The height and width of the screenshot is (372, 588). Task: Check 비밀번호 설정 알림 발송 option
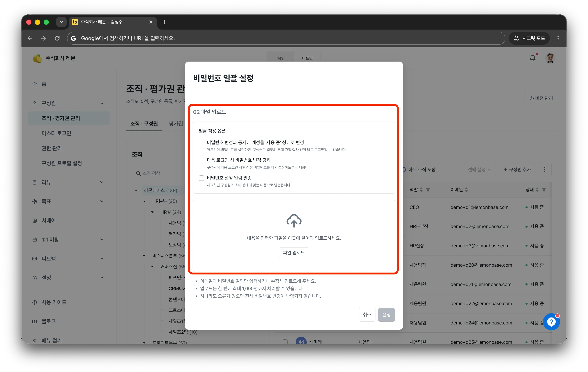tap(201, 178)
